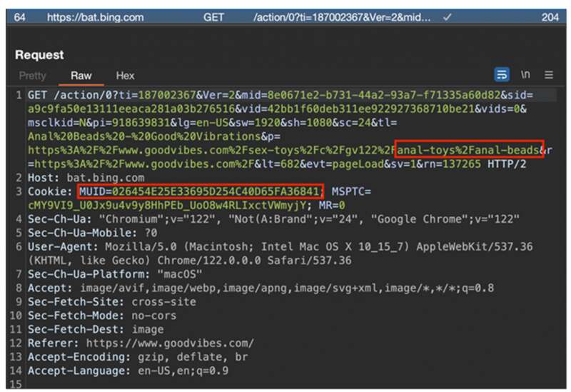571x392 pixels.
Task: Place cursor on the User-Agent header line
Action: (x=214, y=246)
